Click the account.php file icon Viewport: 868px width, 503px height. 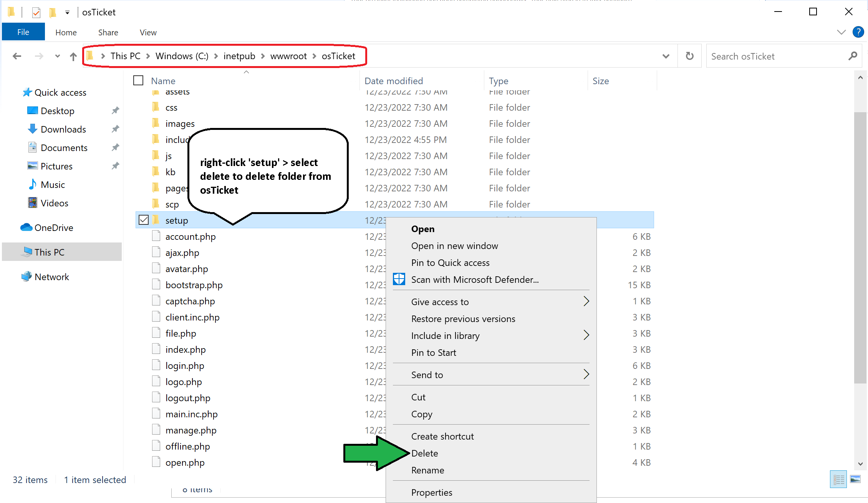[x=156, y=236]
